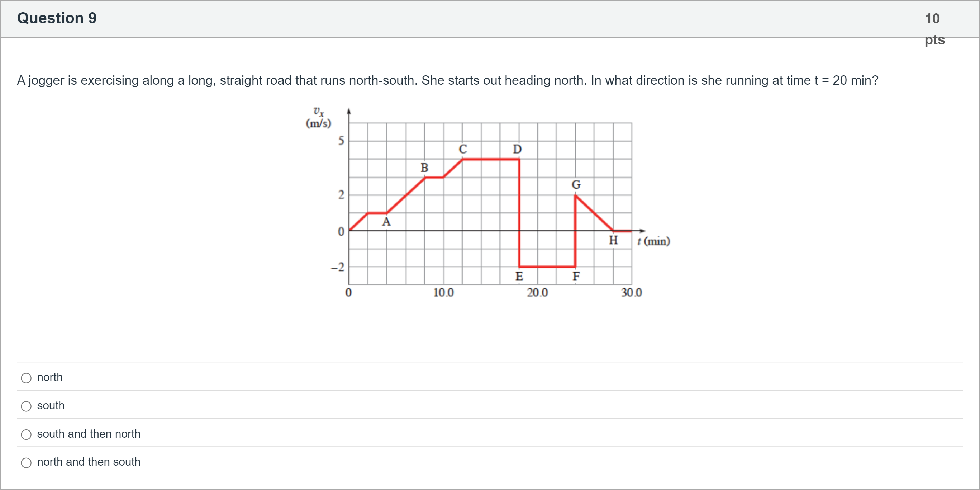This screenshot has width=980, height=490.
Task: Click the 'Question 9' heading
Action: click(57, 18)
